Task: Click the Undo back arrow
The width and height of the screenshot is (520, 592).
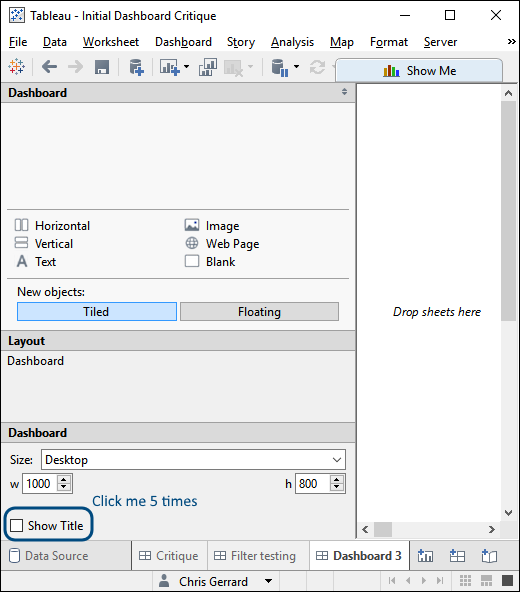Action: (49, 67)
